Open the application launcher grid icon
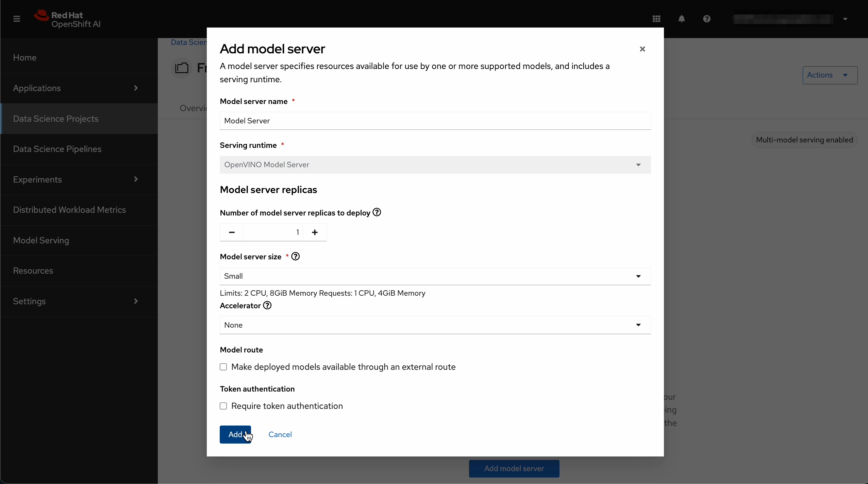868x484 pixels. (x=656, y=19)
